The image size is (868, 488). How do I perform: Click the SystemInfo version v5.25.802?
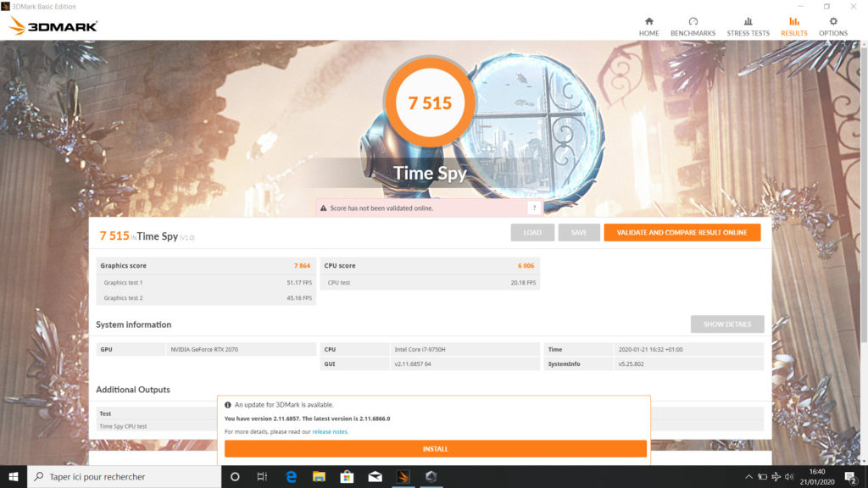point(631,363)
